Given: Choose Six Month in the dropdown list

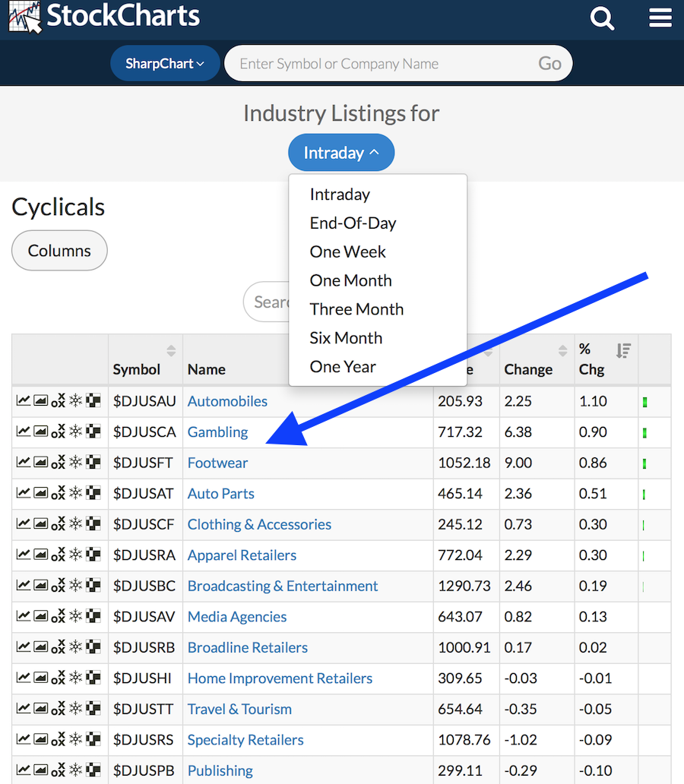Looking at the screenshot, I should [x=346, y=338].
